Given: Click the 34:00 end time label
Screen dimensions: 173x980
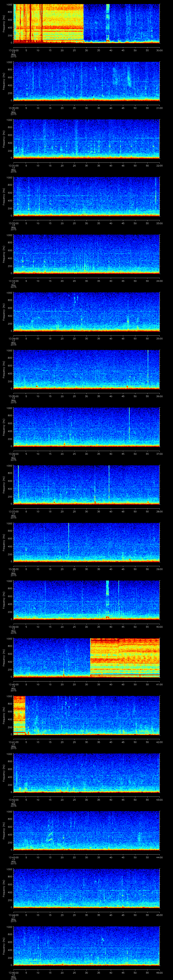Looking at the screenshot, I should [x=159, y=281].
